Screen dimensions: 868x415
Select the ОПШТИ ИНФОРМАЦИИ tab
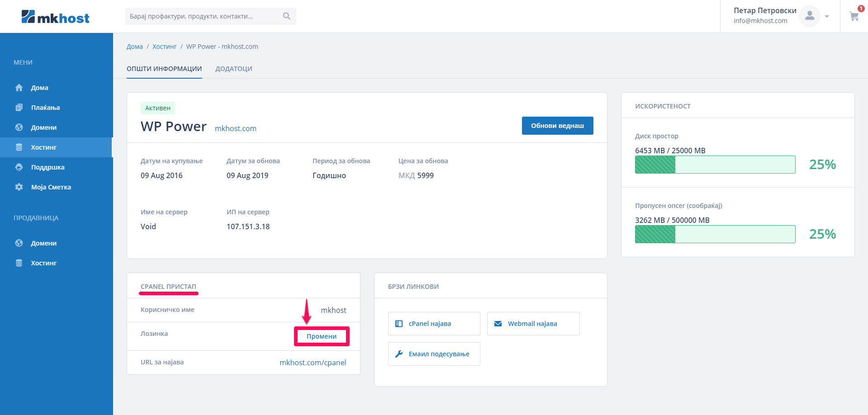[164, 69]
